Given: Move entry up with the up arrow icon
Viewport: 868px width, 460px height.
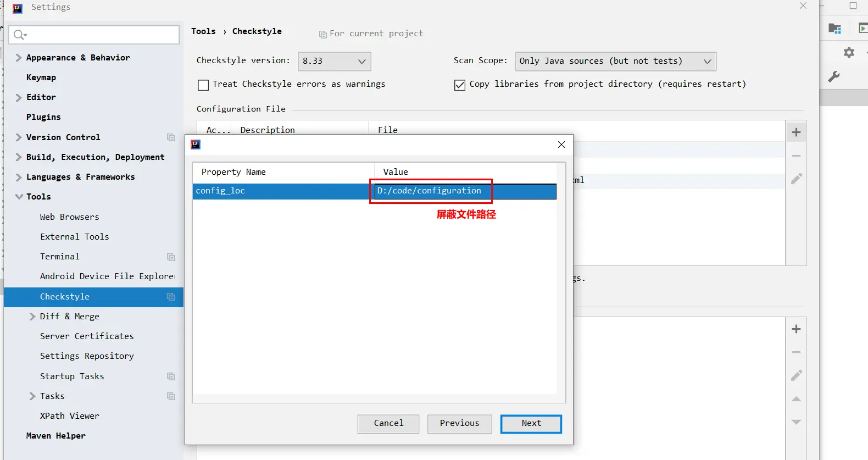Looking at the screenshot, I should 796,399.
